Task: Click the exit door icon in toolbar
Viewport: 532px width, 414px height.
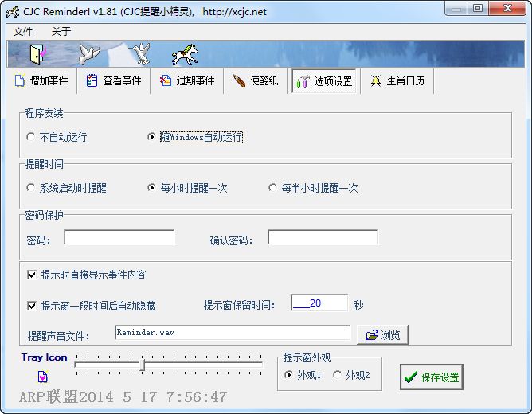Action: click(x=37, y=54)
